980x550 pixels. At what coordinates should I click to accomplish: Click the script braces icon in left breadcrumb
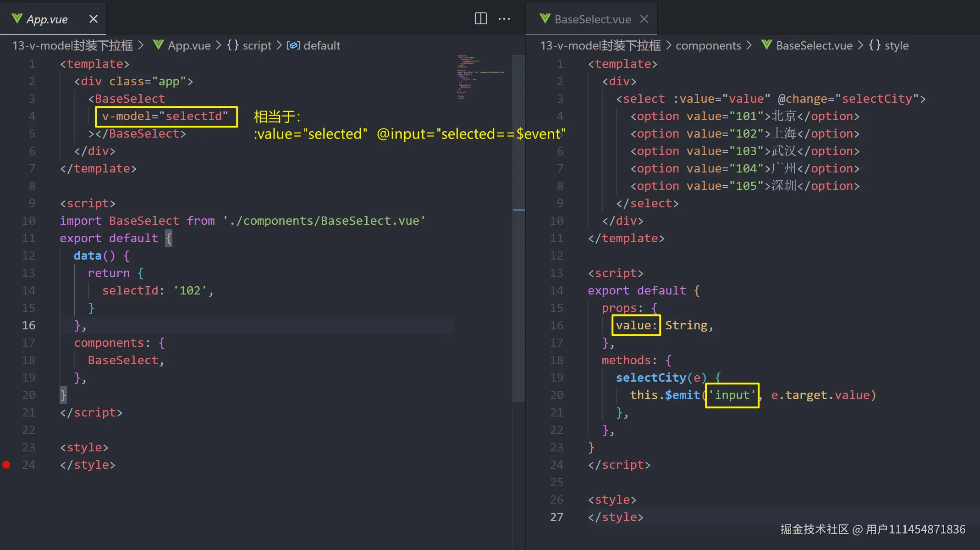pos(233,45)
